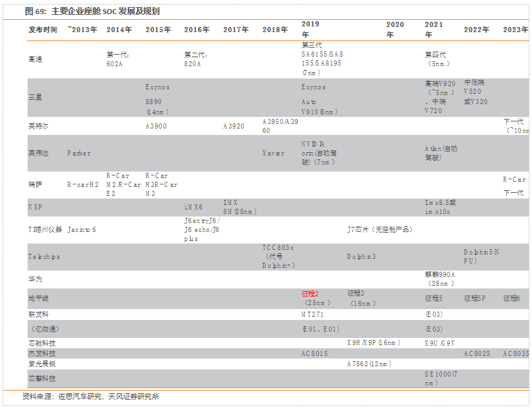The height and width of the screenshot is (408, 532).
Task: Click the 第一代: 602A cell
Action: 117,59
